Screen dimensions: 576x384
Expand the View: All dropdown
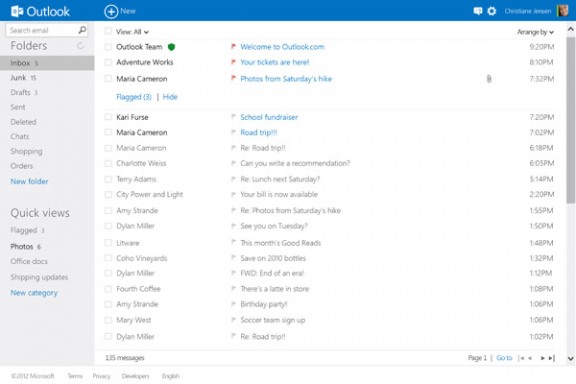[x=132, y=32]
